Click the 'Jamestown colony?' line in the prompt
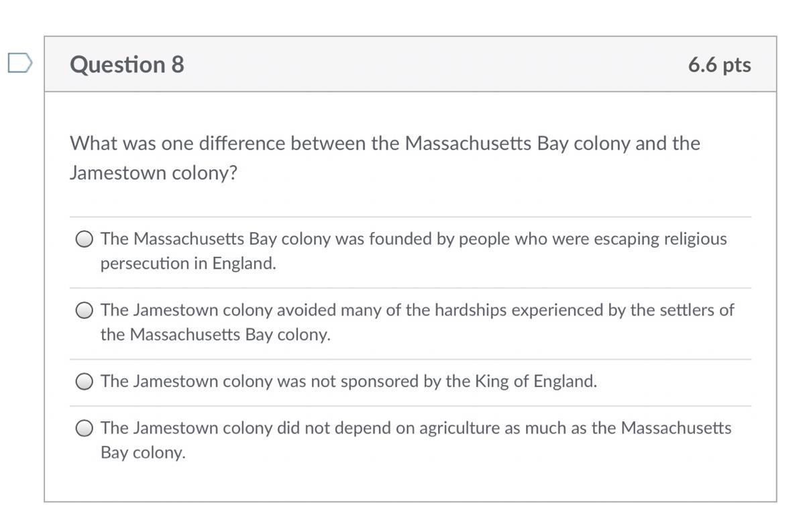This screenshot has width=805, height=532. click(x=154, y=173)
